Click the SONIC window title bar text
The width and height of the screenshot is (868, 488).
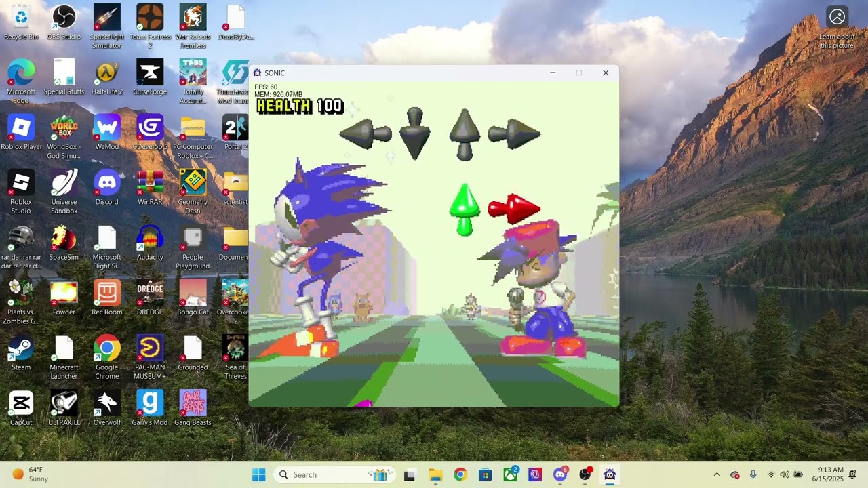(x=275, y=73)
